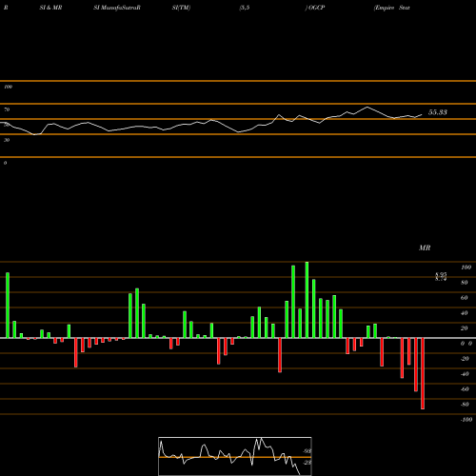Click the 'OGCP' ticker text in header
Viewport: 476px width, 476px height.
316,8
